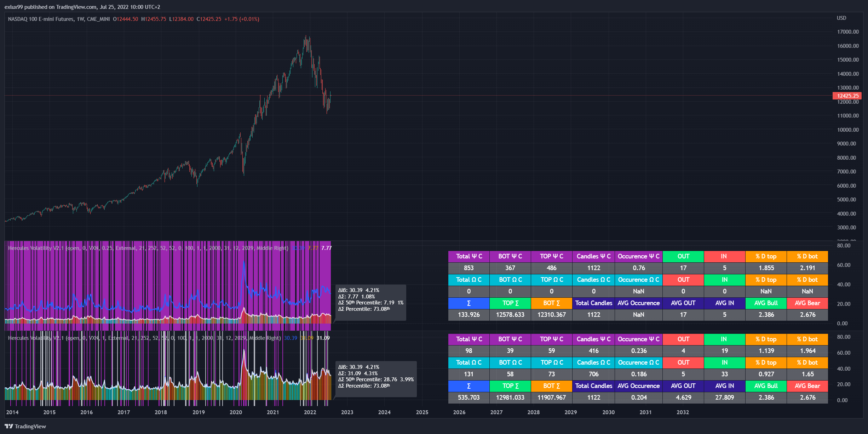The width and height of the screenshot is (868, 434).
Task: Click the Occurence Ψ C cell above 0.76
Action: click(638, 256)
